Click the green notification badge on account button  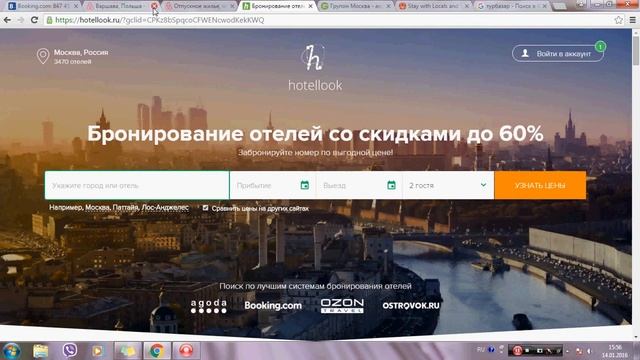[600, 47]
